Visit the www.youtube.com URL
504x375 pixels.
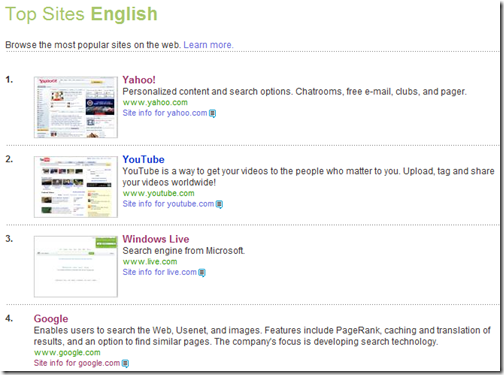(x=158, y=193)
